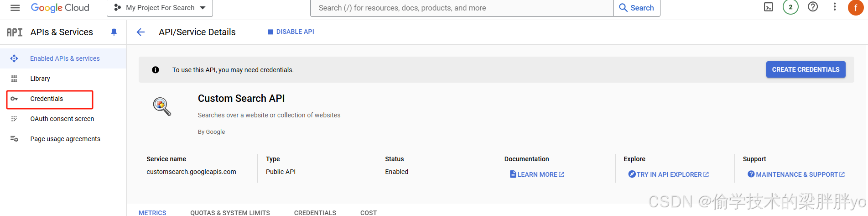The height and width of the screenshot is (216, 868).
Task: Switch to the COST tab
Action: point(369,213)
